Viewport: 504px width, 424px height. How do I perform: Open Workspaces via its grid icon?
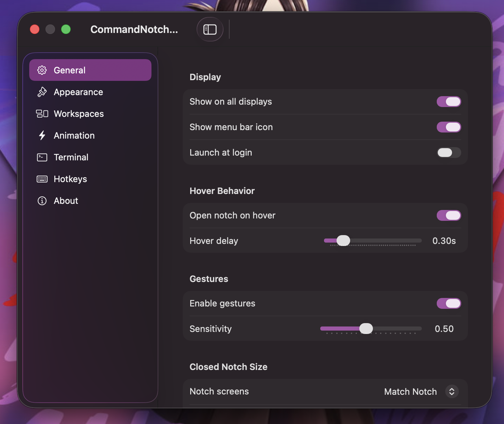click(42, 113)
